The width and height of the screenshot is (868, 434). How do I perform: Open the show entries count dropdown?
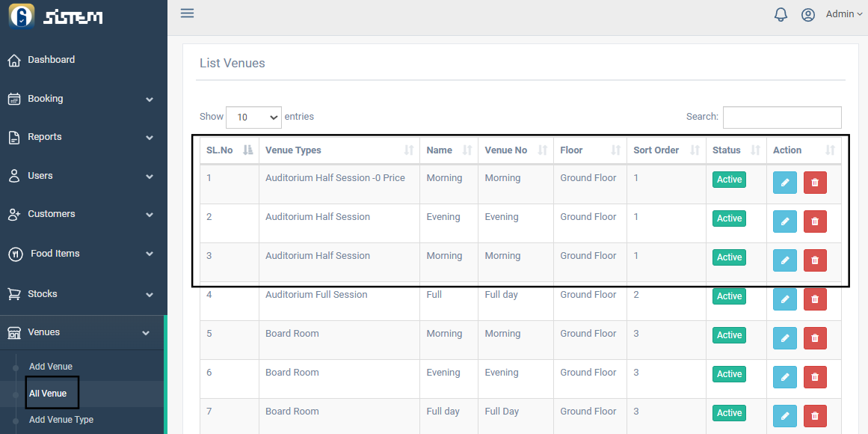[253, 117]
